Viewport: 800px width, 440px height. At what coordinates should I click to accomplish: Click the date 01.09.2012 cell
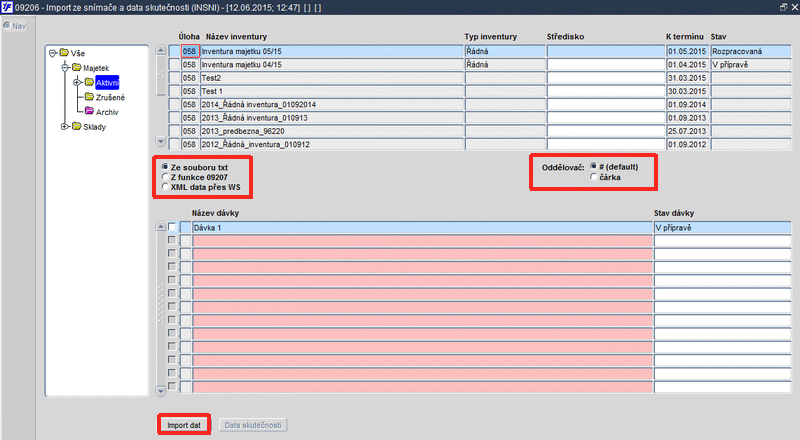click(x=687, y=144)
